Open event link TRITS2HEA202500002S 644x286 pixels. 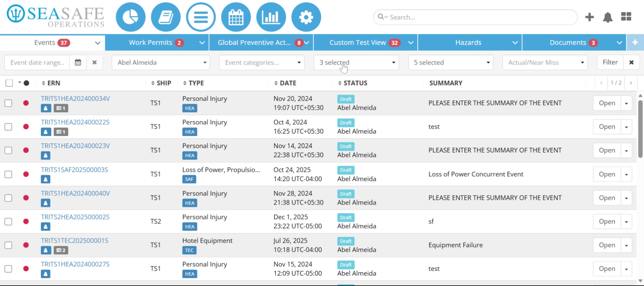coord(75,217)
